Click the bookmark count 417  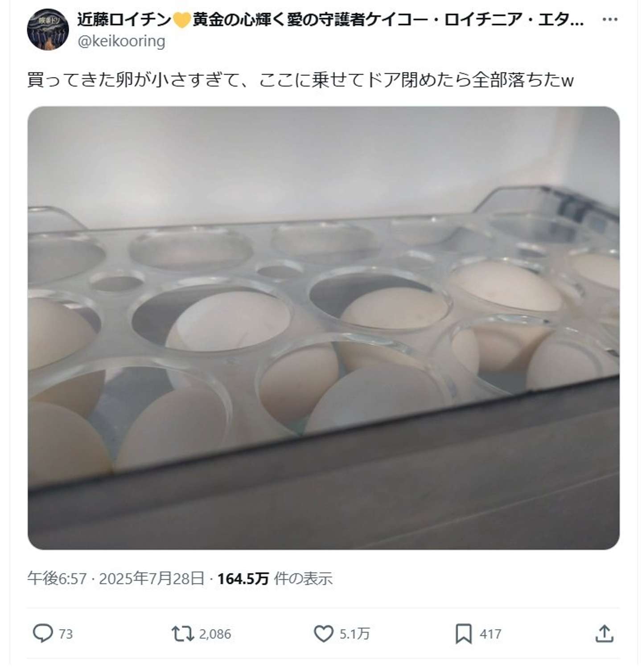pyautogui.click(x=490, y=634)
